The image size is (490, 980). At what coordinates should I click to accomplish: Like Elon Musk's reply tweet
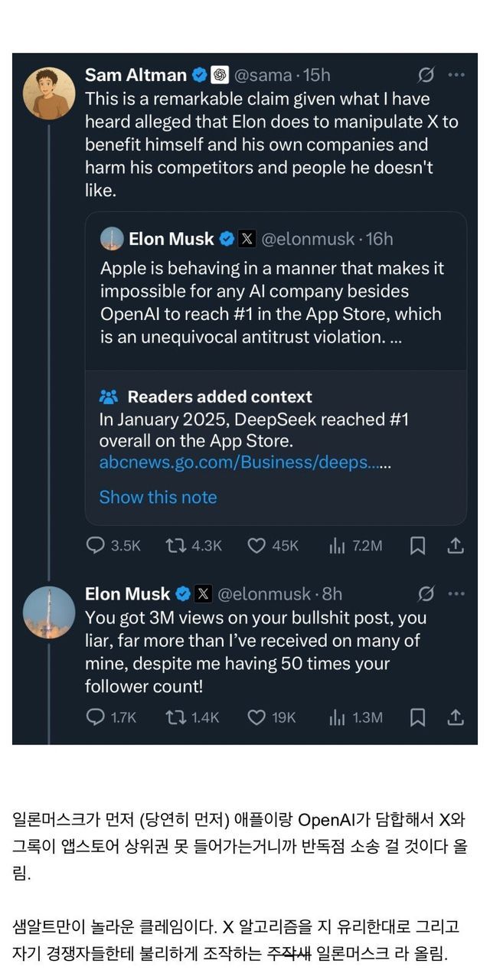pyautogui.click(x=256, y=717)
